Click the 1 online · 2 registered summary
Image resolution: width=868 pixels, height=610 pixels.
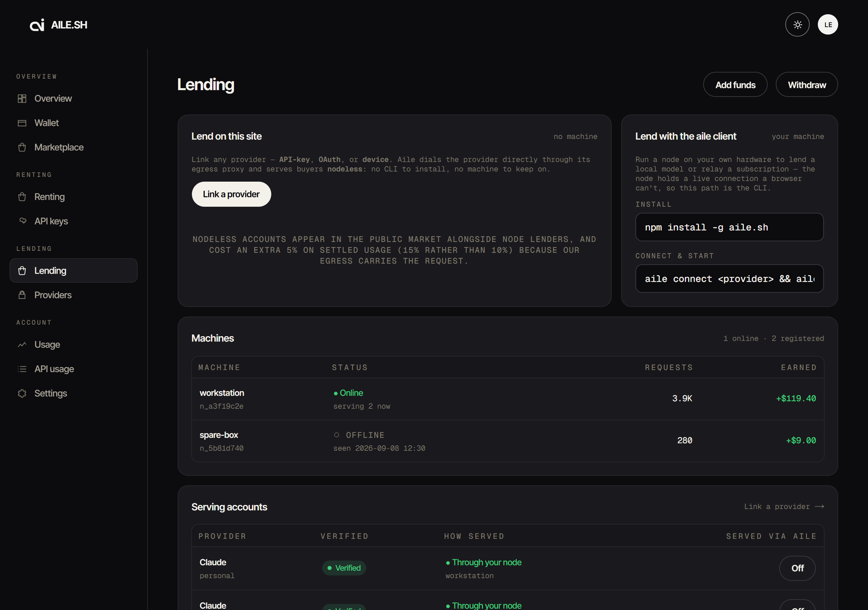[x=773, y=339]
